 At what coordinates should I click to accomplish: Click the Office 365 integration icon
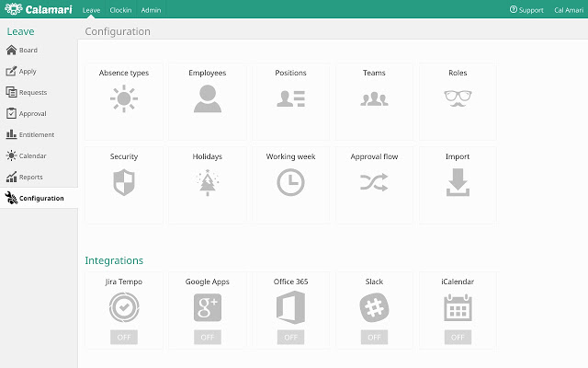pyautogui.click(x=290, y=307)
